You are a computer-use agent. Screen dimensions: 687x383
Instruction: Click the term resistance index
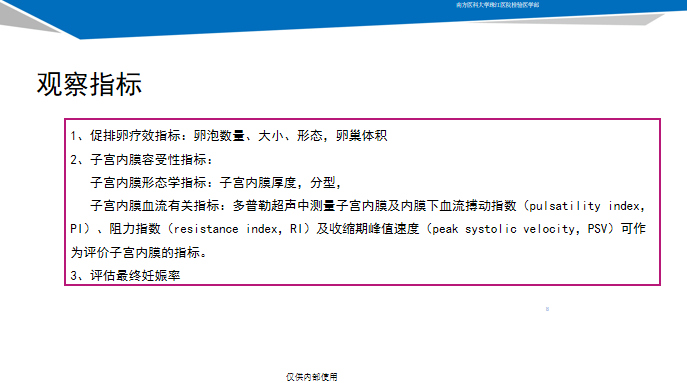point(228,229)
